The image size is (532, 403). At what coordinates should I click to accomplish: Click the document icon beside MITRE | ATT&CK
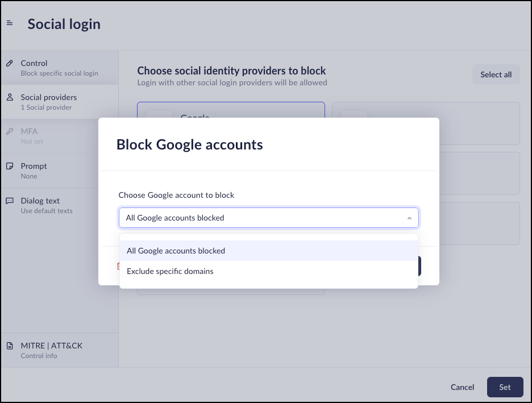point(10,346)
